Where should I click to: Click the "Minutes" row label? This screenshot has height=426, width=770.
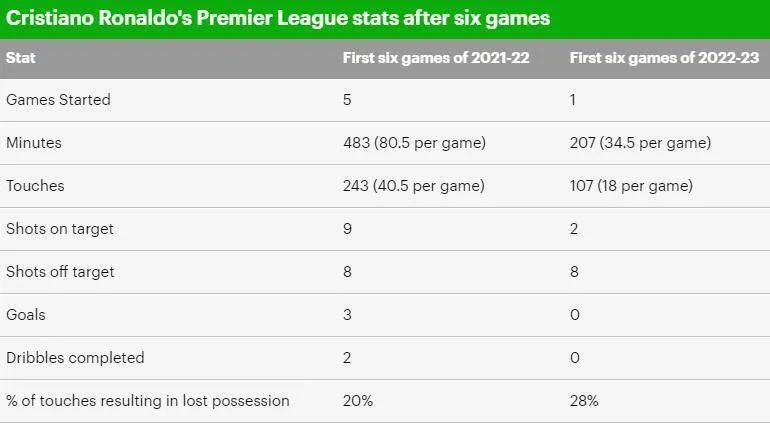pyautogui.click(x=34, y=143)
